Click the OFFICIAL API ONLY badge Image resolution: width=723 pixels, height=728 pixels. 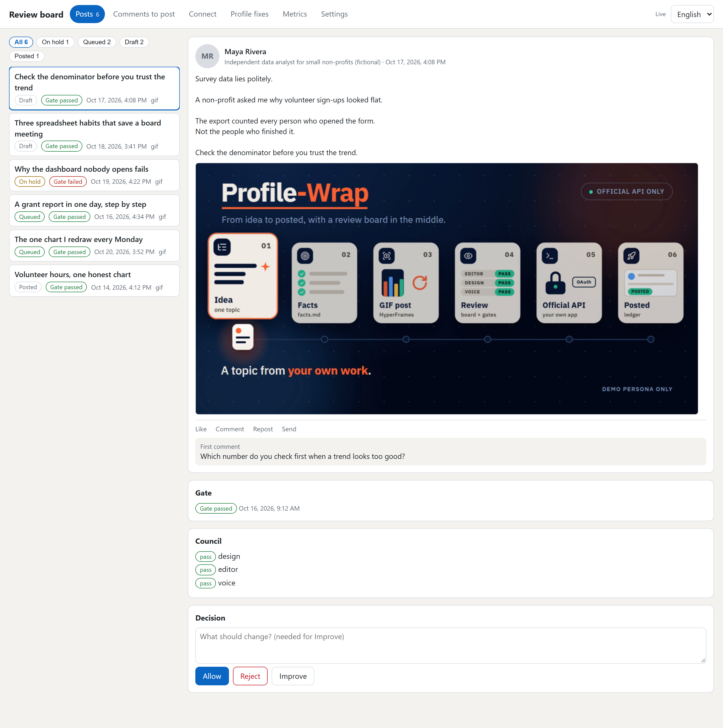pyautogui.click(x=627, y=192)
